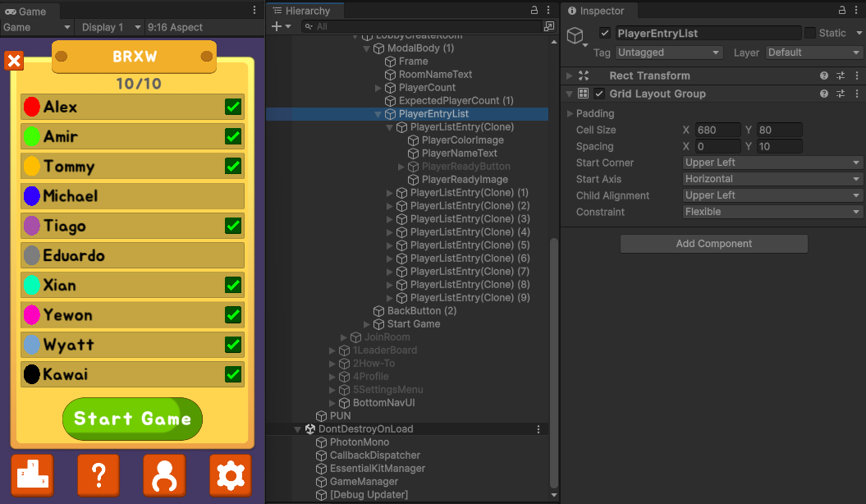Toggle Alex's ready checkbox
Image resolution: width=866 pixels, height=504 pixels.
point(233,107)
